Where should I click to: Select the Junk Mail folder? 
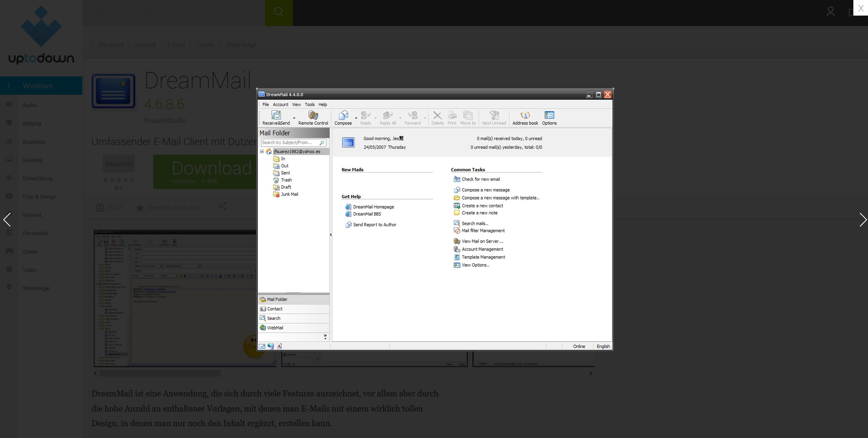click(286, 194)
